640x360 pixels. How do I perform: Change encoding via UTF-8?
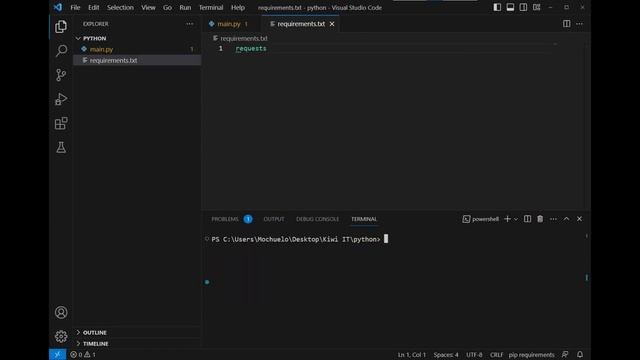pos(474,355)
